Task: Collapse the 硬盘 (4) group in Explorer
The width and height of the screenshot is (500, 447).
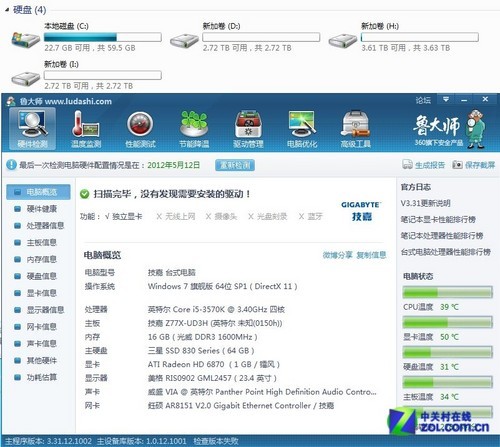Action: [7, 10]
